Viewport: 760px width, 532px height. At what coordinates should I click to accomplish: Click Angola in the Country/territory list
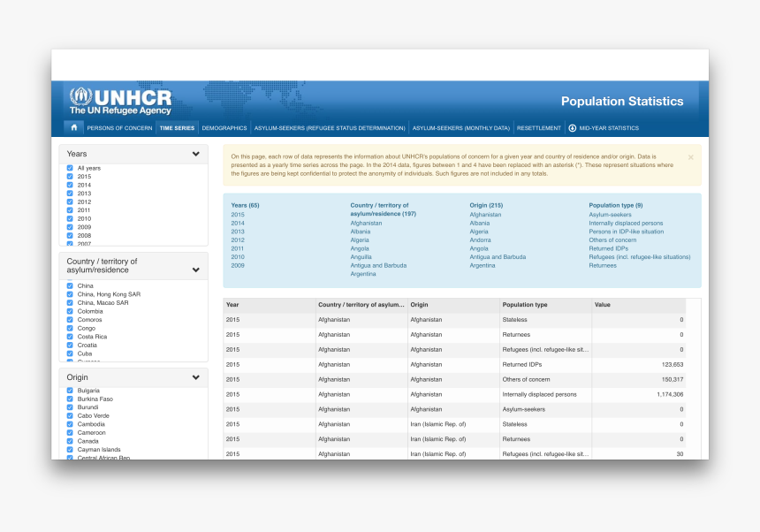coord(360,248)
